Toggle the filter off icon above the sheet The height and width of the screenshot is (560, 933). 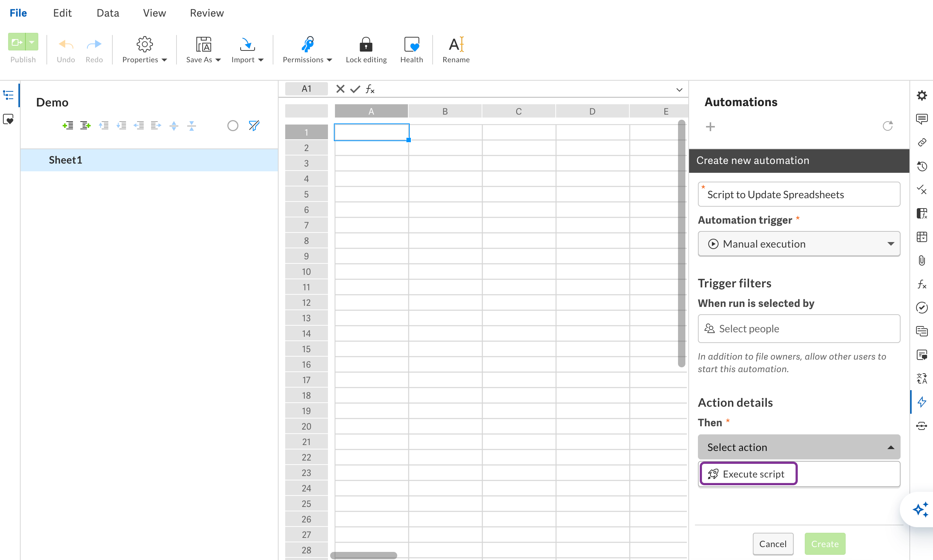(254, 125)
